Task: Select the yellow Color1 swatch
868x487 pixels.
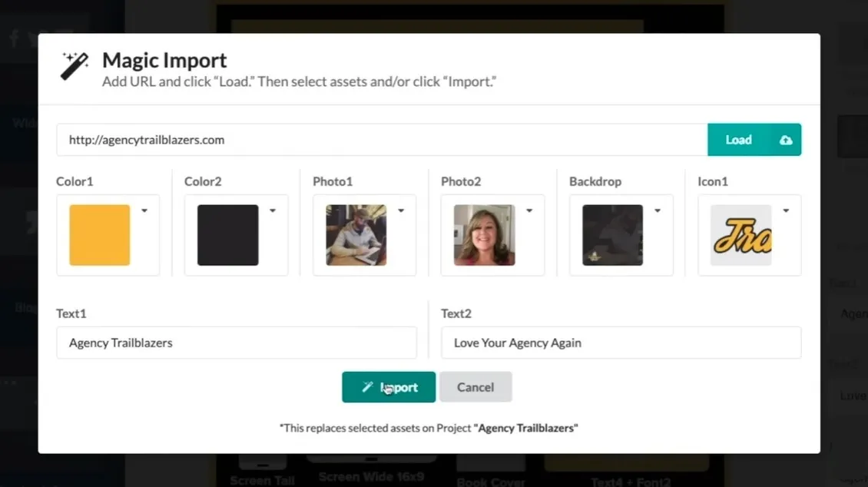Action: 100,235
